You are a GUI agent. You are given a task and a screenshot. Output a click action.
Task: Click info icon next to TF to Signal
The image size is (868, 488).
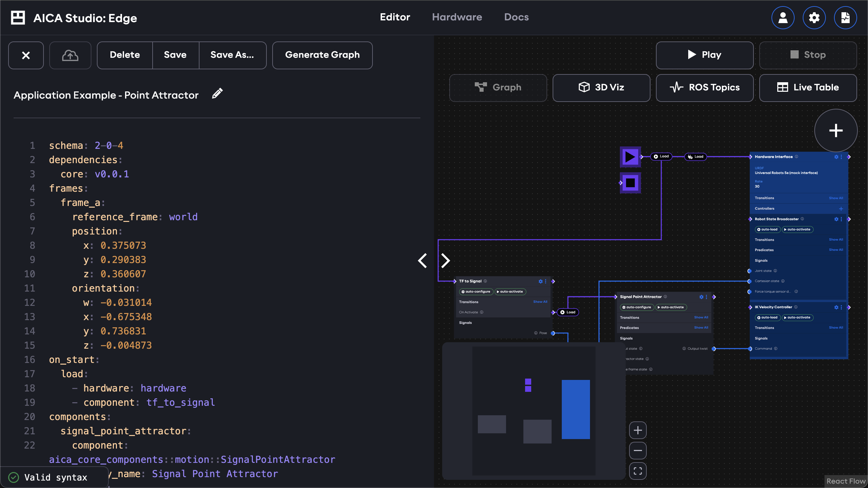point(485,281)
